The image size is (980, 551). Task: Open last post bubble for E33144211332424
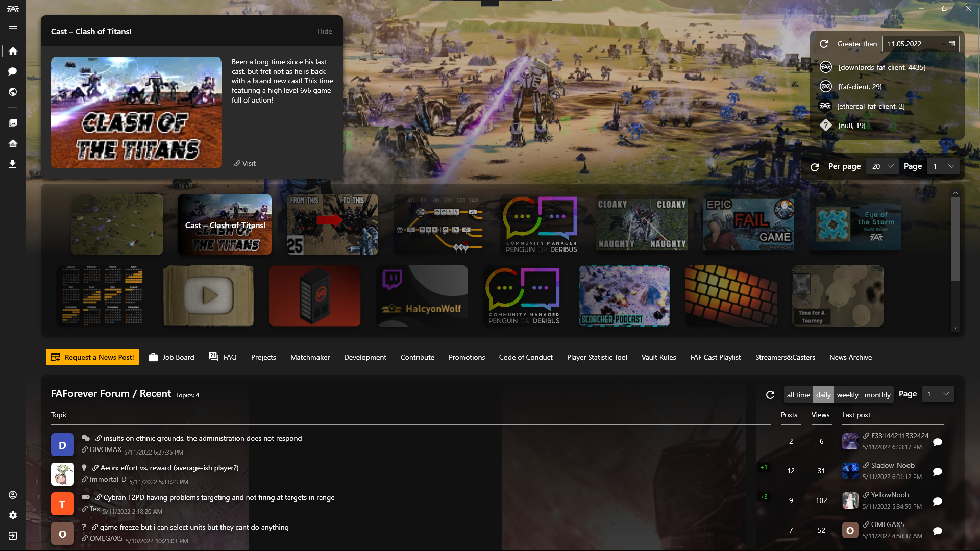[x=938, y=442]
